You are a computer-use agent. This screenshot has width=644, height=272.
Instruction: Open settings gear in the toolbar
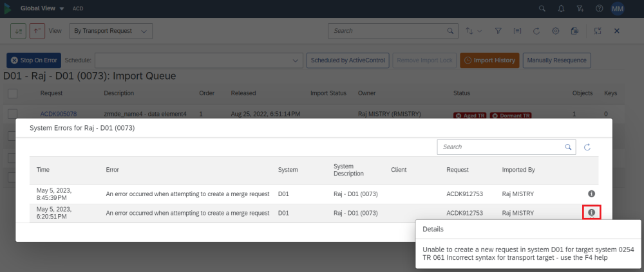[x=555, y=31]
